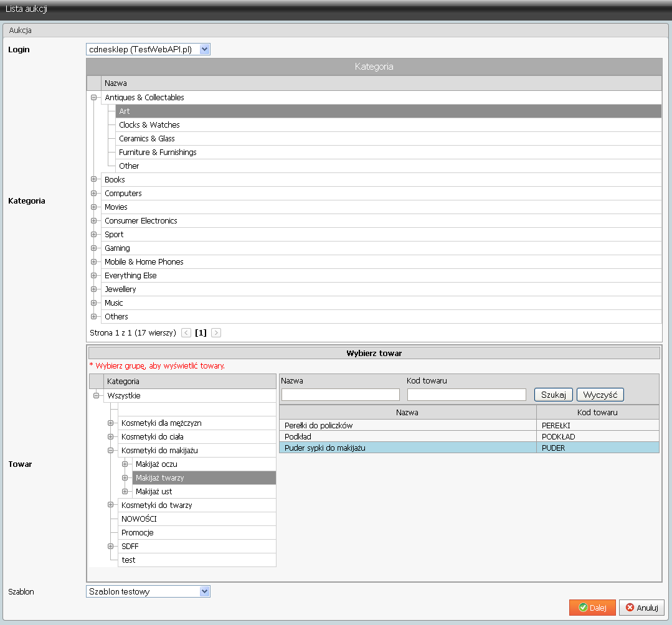Expand Kosmetyki do twarzy group

[110, 505]
